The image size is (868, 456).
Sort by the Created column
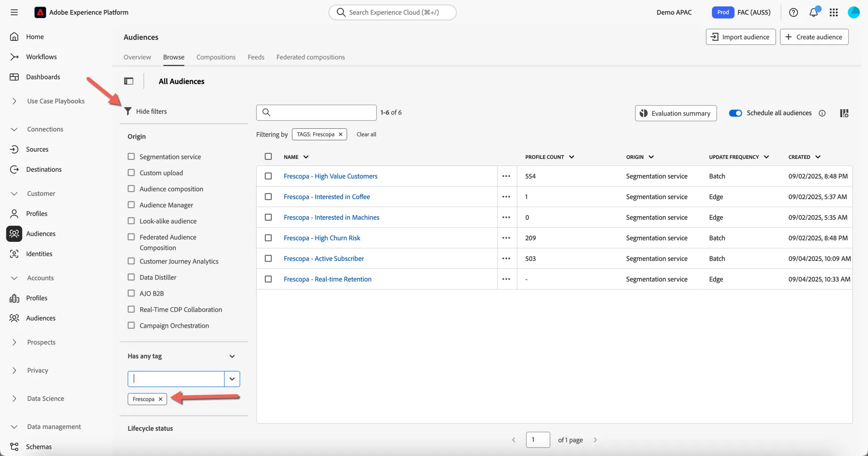tap(804, 157)
